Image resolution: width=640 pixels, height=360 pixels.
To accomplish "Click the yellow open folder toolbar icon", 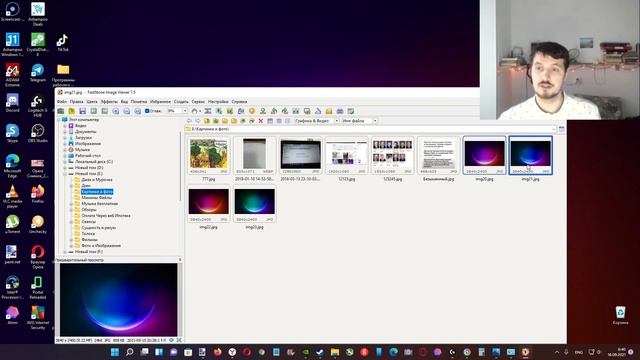I will point(71,111).
